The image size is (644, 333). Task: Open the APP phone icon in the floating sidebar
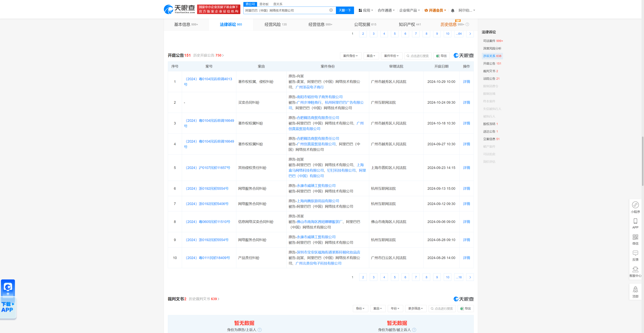635,223
